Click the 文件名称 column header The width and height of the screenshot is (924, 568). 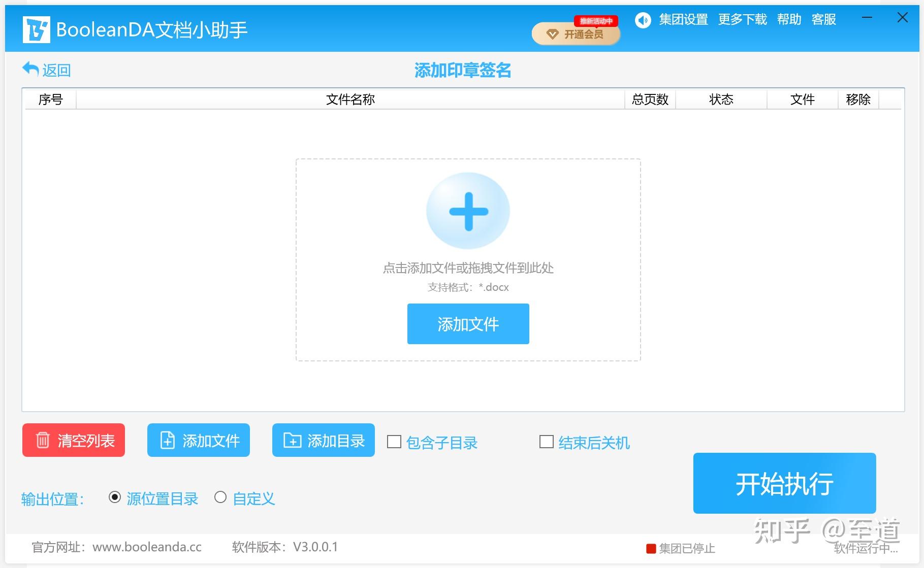coord(350,99)
